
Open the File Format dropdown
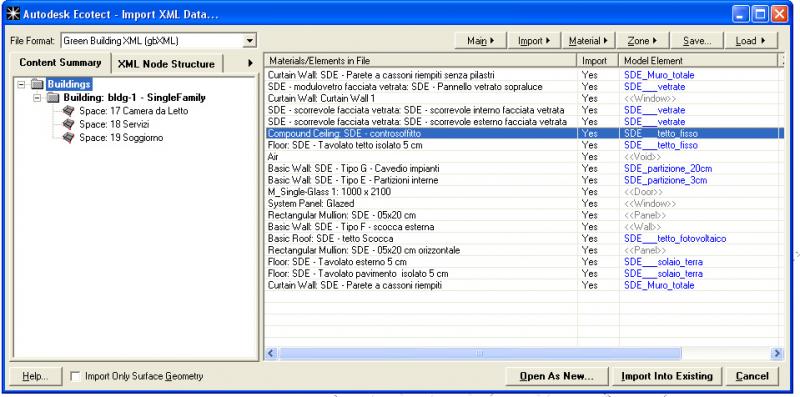(249, 41)
